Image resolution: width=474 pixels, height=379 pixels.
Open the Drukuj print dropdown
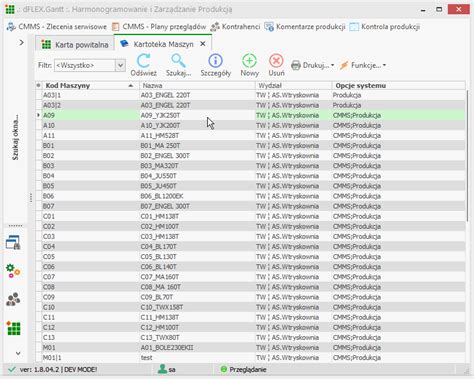312,65
